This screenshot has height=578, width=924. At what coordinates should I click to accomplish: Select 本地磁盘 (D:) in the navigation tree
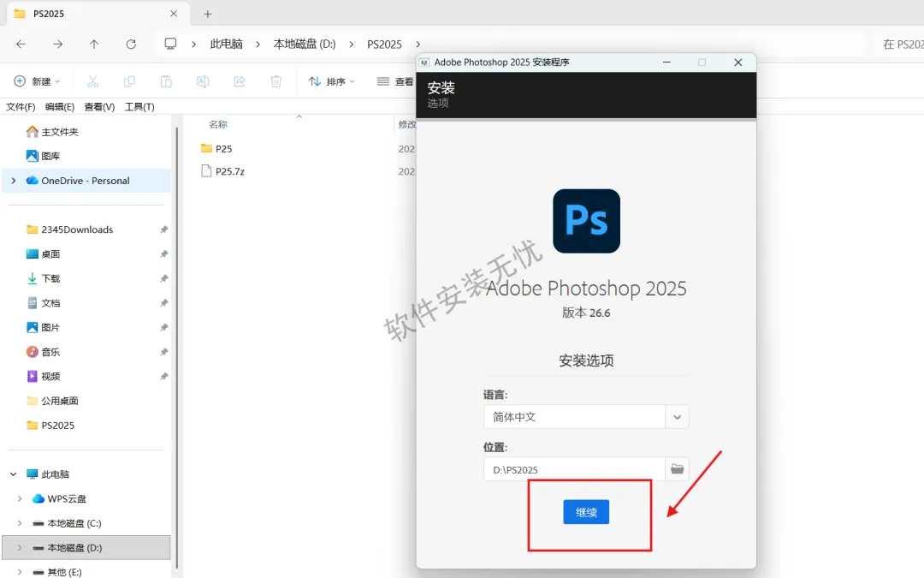(86, 548)
